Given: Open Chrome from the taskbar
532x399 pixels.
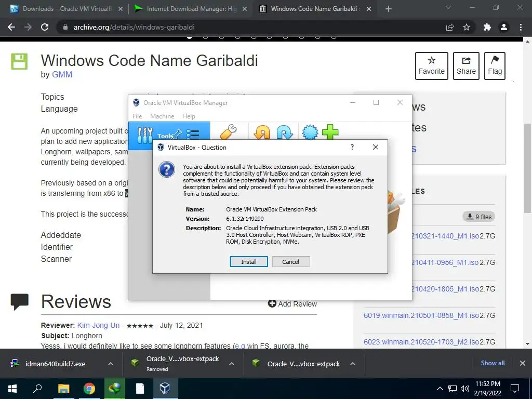Looking at the screenshot, I should 89,389.
